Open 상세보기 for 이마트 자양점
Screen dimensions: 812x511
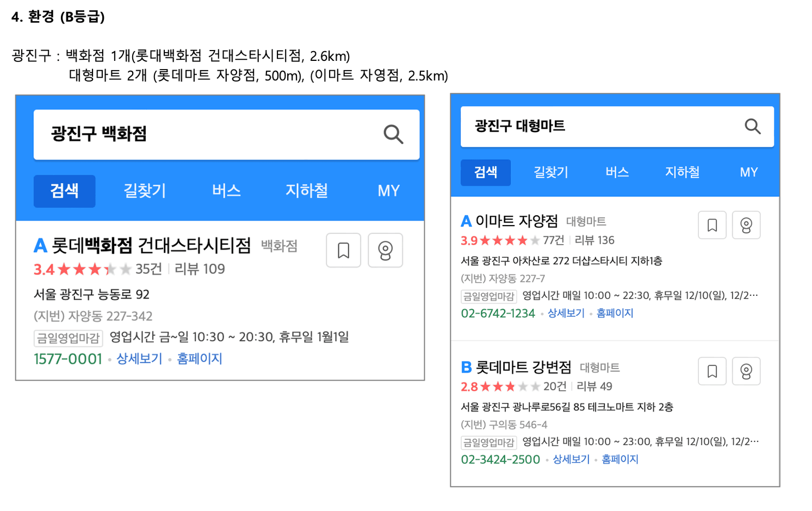click(x=566, y=313)
